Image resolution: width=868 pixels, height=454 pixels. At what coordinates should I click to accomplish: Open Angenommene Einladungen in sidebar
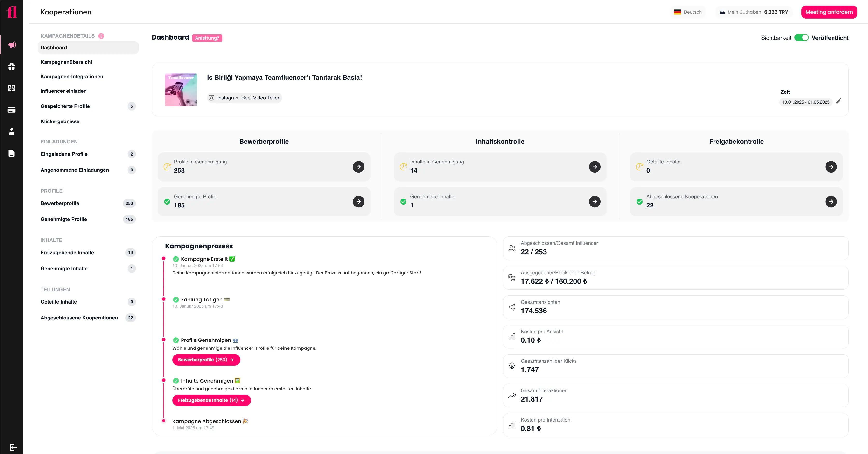pos(88,170)
